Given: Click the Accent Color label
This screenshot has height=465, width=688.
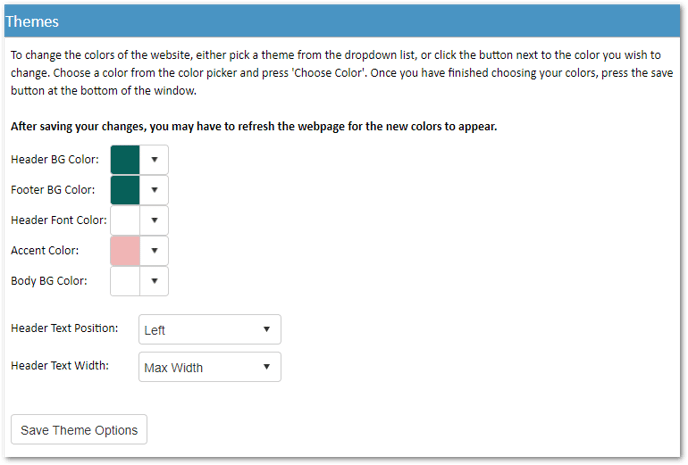Looking at the screenshot, I should tap(45, 250).
